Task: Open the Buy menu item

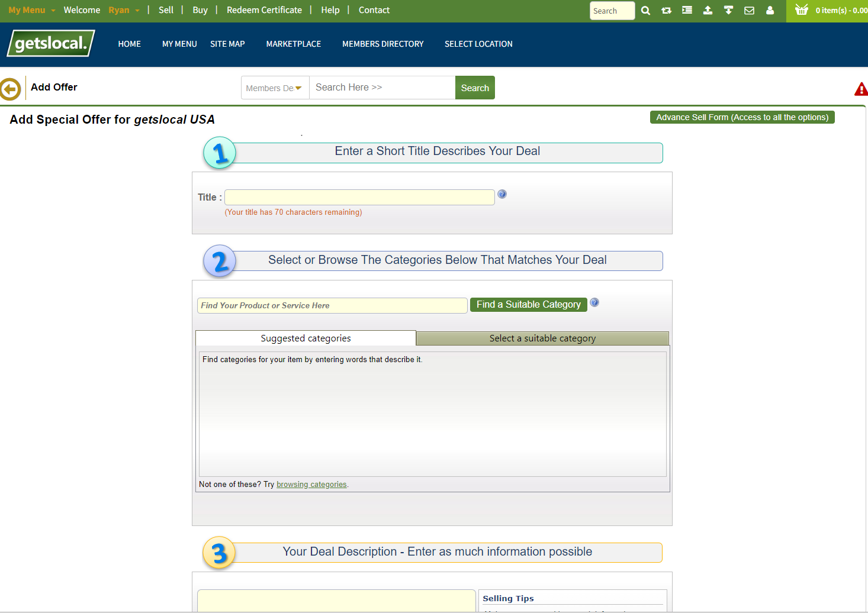Action: point(200,10)
